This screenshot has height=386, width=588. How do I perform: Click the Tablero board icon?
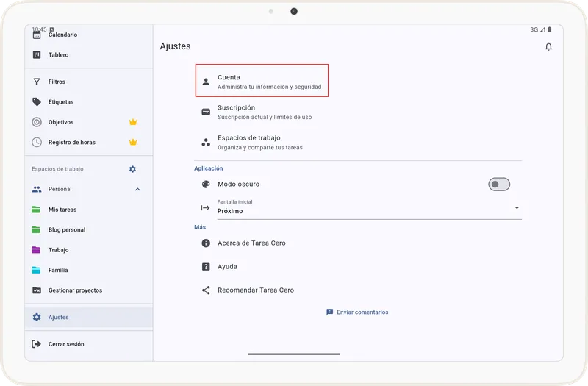point(37,55)
